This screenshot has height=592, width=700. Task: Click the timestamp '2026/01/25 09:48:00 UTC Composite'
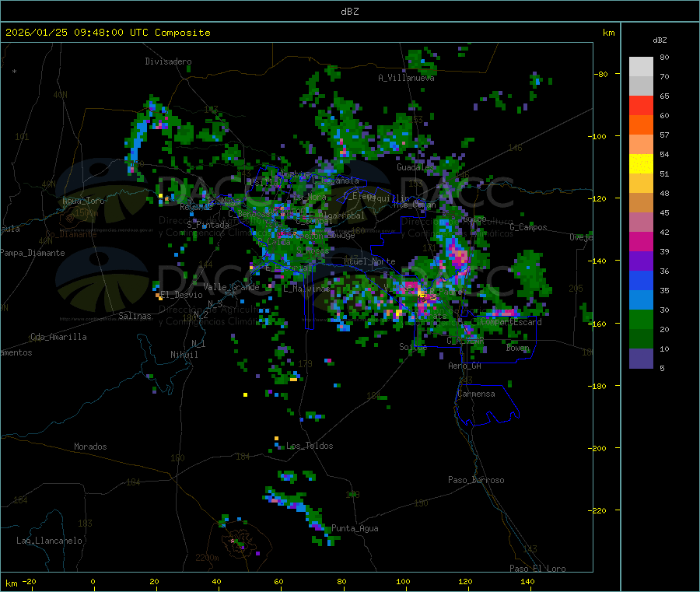tap(107, 33)
